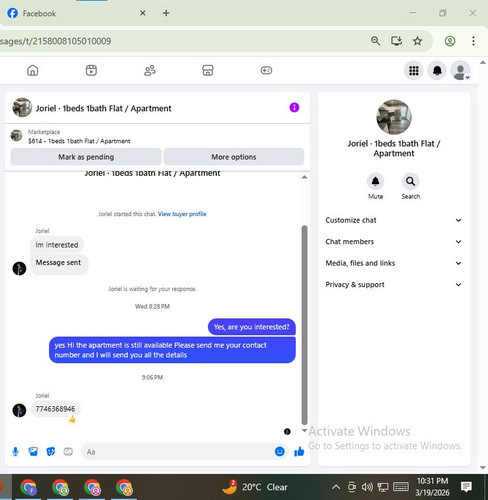Open the notifications bell in top bar

pos(437,70)
